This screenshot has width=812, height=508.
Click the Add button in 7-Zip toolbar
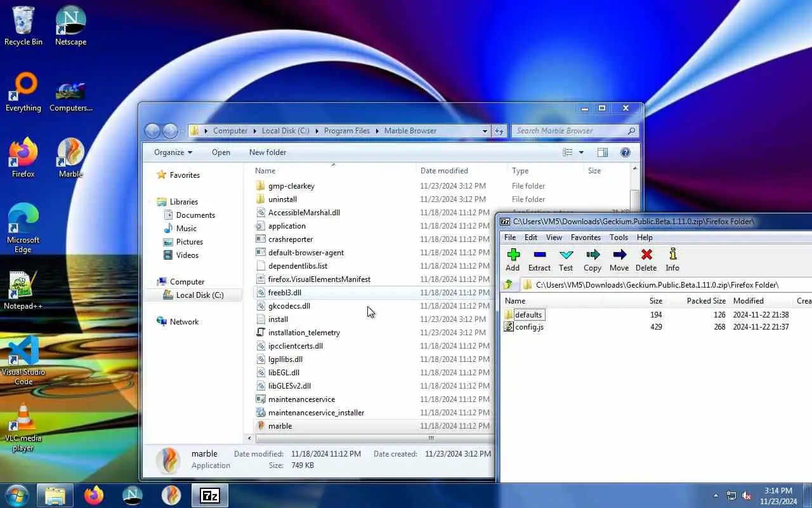pos(513,260)
